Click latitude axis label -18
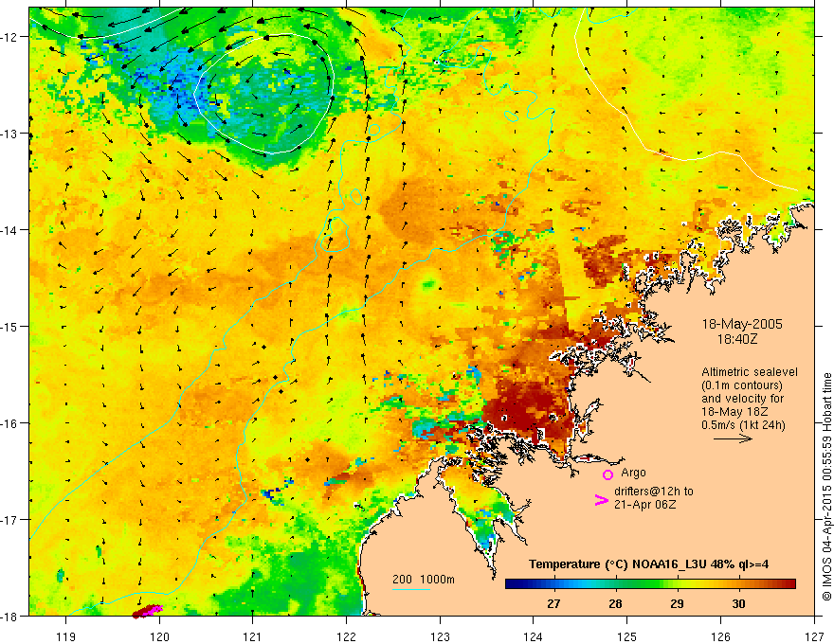 tap(9, 617)
